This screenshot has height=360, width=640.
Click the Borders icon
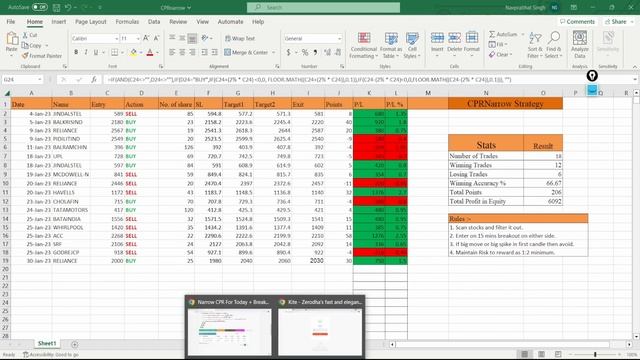click(115, 52)
